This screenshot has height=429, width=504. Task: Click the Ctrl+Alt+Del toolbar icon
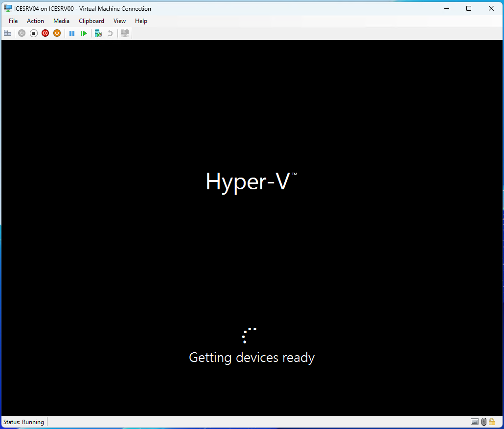(8, 33)
